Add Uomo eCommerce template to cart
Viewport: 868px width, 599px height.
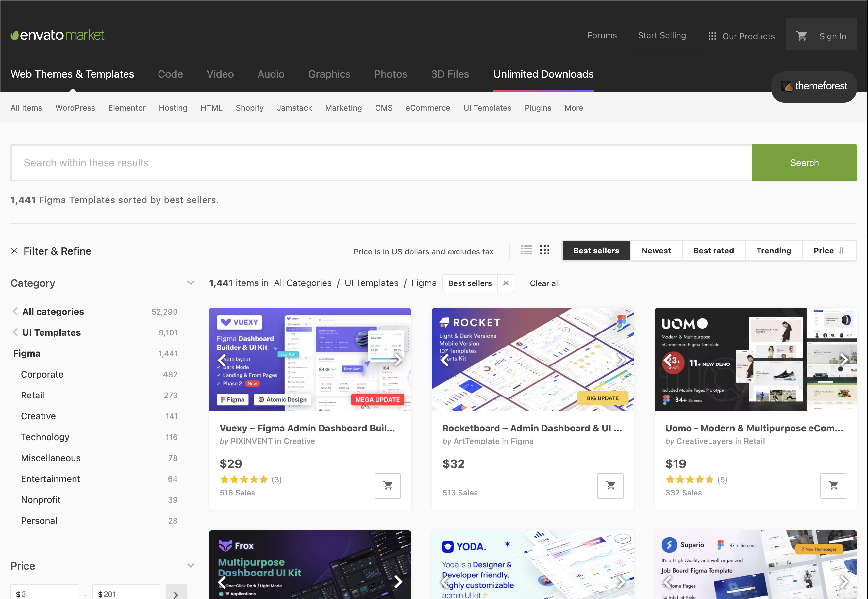tap(833, 486)
